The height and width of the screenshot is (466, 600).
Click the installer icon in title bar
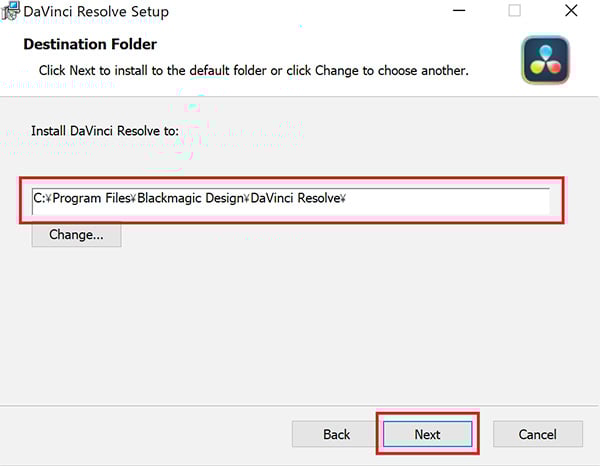click(x=10, y=11)
